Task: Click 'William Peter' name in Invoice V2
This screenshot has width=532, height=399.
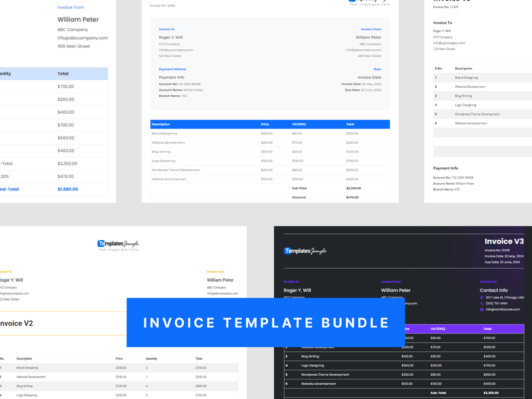Action: (220, 280)
